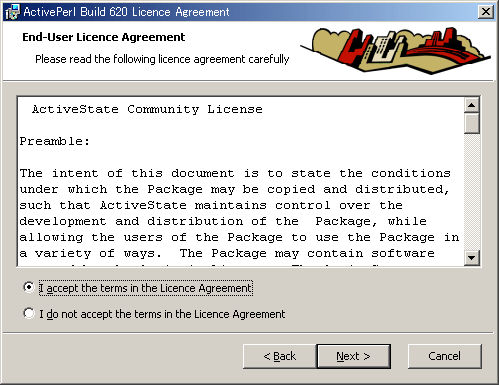Return to the previous step with Back

(280, 356)
